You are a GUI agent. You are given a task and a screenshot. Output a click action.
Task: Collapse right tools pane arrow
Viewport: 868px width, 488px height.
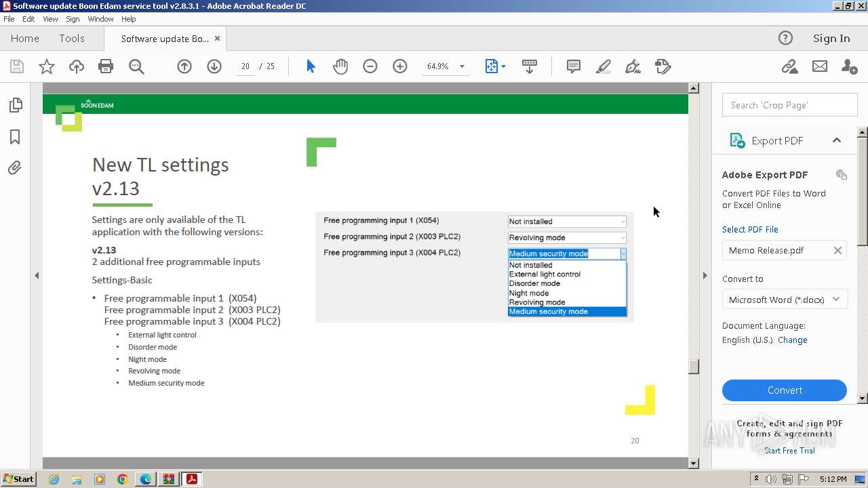click(705, 275)
